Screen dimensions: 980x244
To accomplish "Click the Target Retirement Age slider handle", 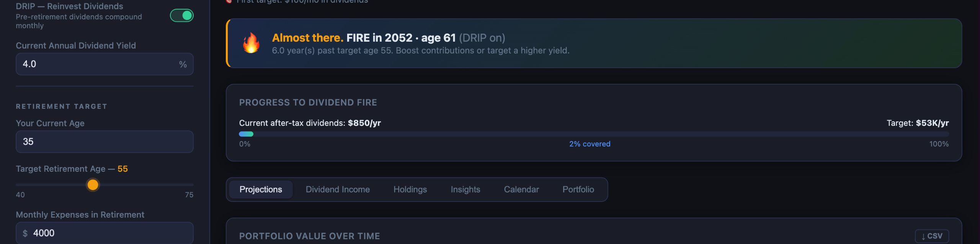I will pyautogui.click(x=93, y=185).
